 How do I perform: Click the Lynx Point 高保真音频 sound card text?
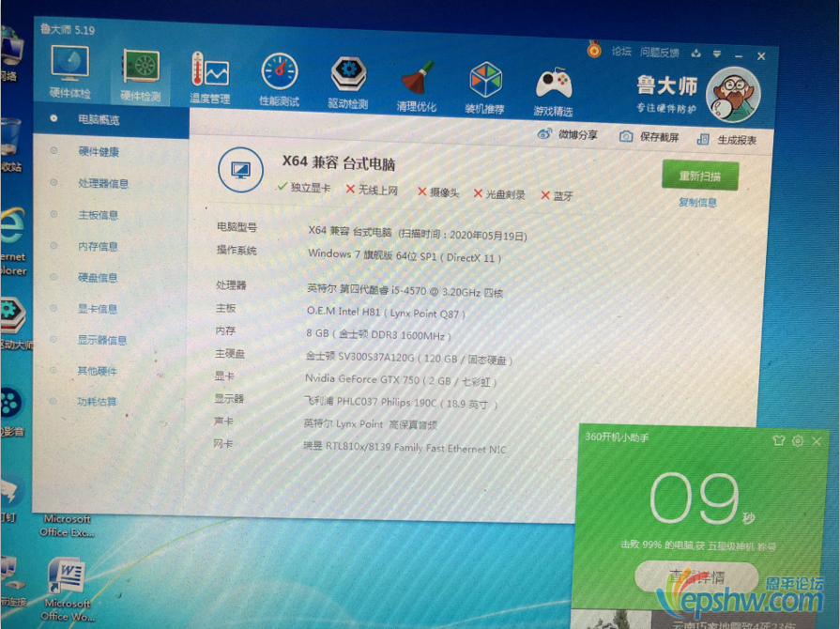point(370,424)
